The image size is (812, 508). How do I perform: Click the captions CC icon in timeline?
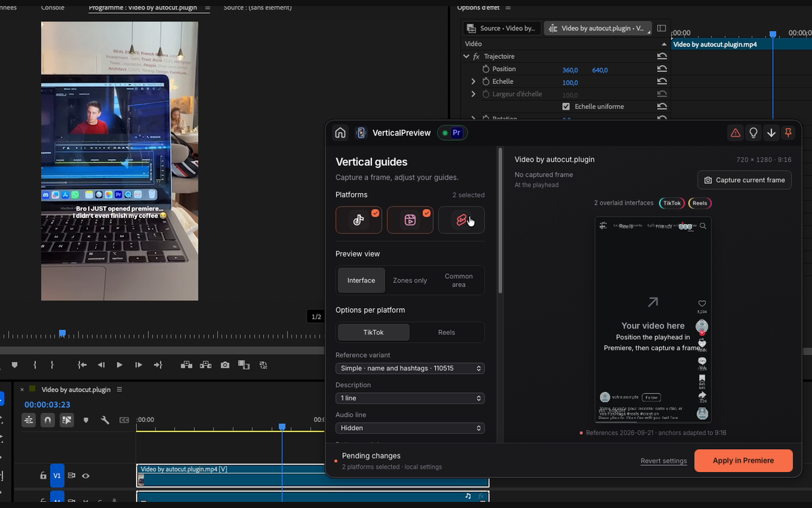coord(124,420)
